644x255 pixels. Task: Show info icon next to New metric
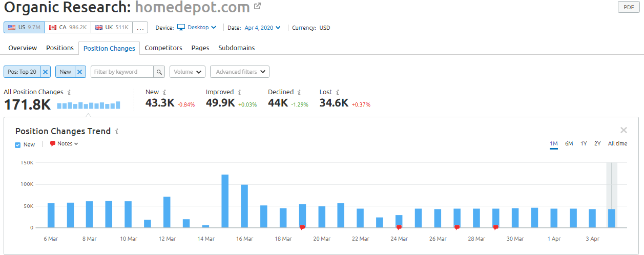pos(164,92)
